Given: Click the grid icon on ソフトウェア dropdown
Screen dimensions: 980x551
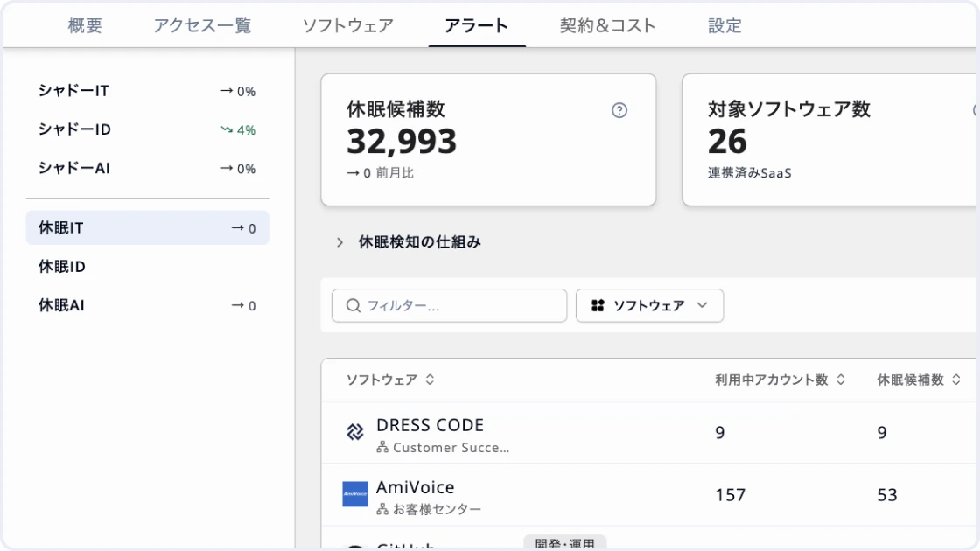Looking at the screenshot, I should (x=598, y=305).
